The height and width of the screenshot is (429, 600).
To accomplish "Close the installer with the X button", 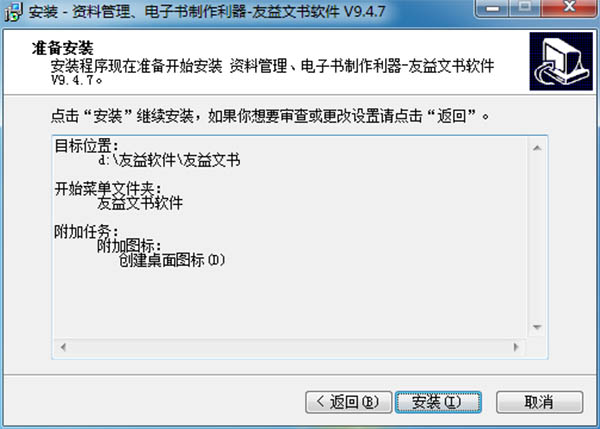I will click(x=569, y=8).
